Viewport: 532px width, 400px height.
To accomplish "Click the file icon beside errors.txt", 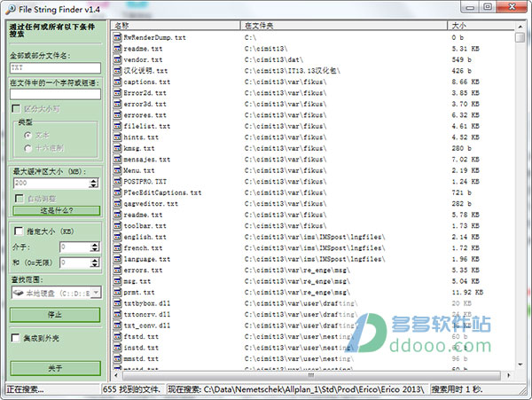I will pyautogui.click(x=117, y=270).
